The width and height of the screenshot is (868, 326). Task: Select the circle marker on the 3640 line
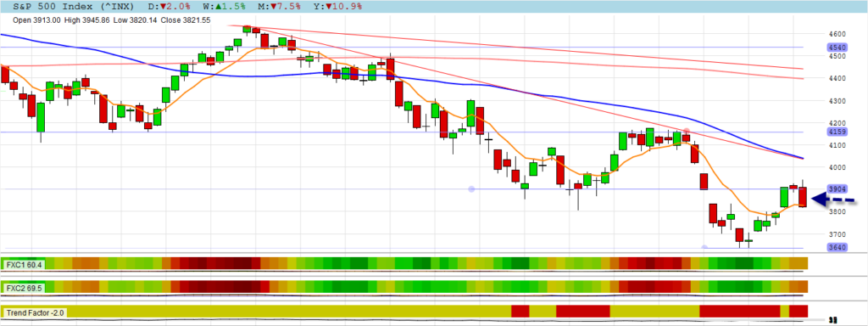click(x=704, y=247)
